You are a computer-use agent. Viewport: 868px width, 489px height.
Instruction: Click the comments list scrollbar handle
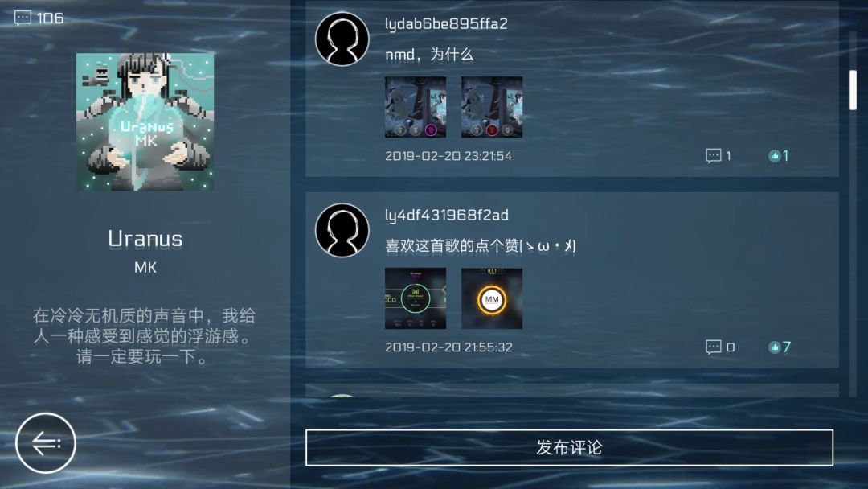coord(853,90)
